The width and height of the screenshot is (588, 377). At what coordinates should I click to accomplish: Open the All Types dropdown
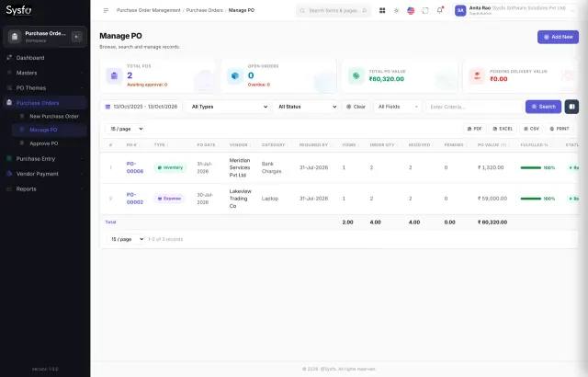tap(229, 107)
